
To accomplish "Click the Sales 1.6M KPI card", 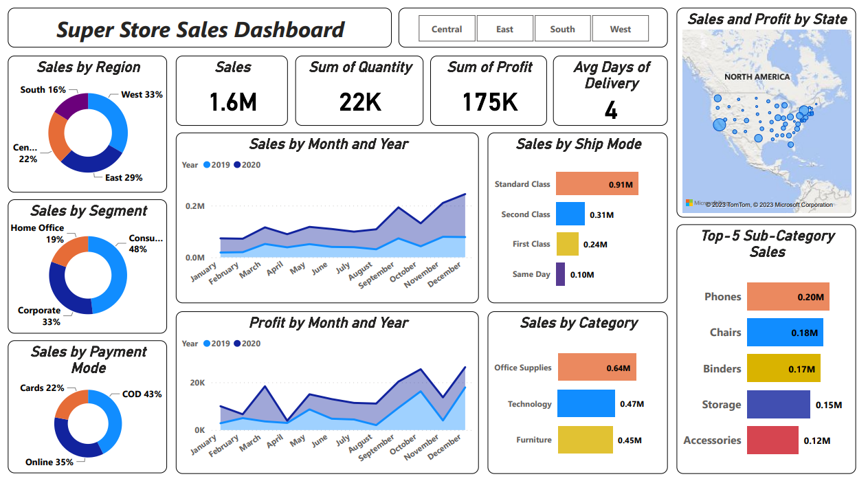I will pos(232,90).
